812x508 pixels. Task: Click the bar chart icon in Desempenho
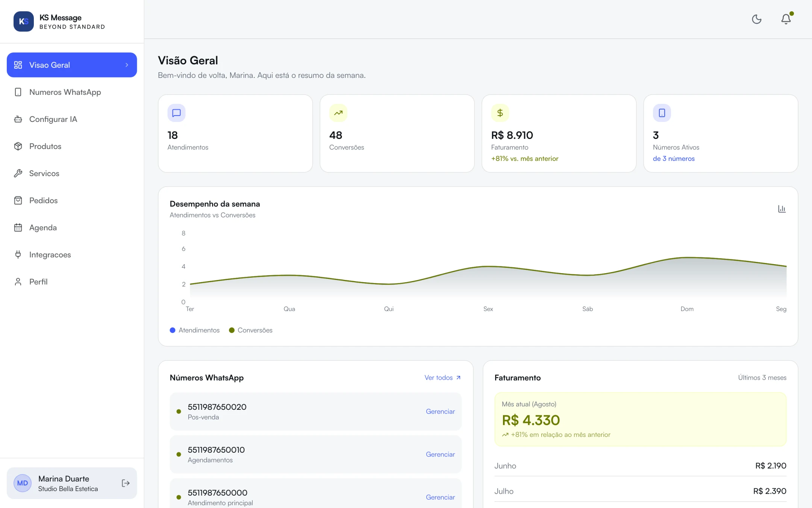tap(782, 209)
